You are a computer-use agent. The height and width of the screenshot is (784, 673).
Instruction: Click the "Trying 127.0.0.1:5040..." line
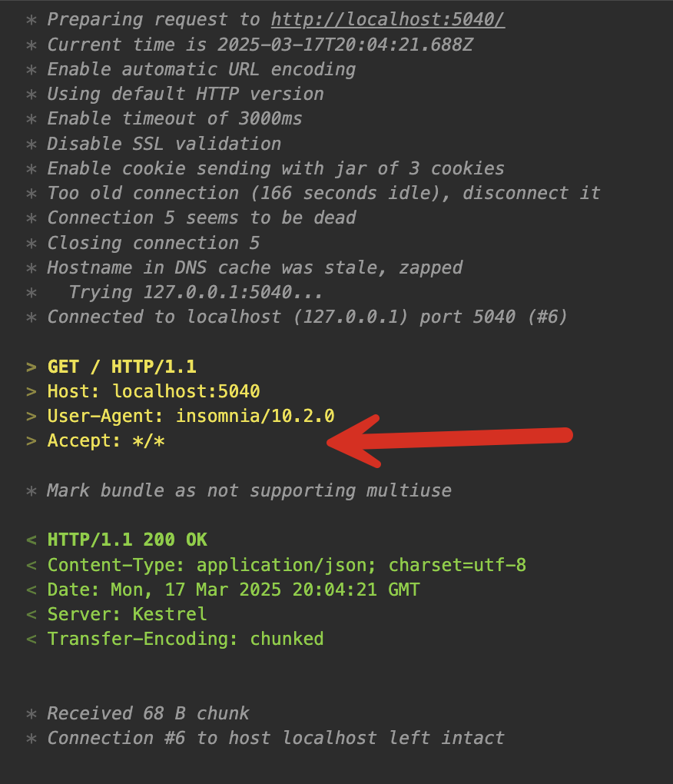click(195, 292)
